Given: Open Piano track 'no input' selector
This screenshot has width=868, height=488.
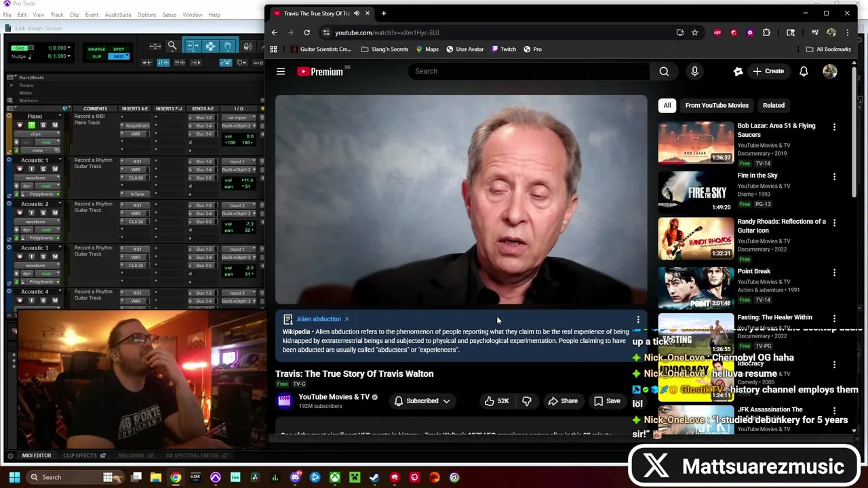Looking at the screenshot, I should pos(239,118).
